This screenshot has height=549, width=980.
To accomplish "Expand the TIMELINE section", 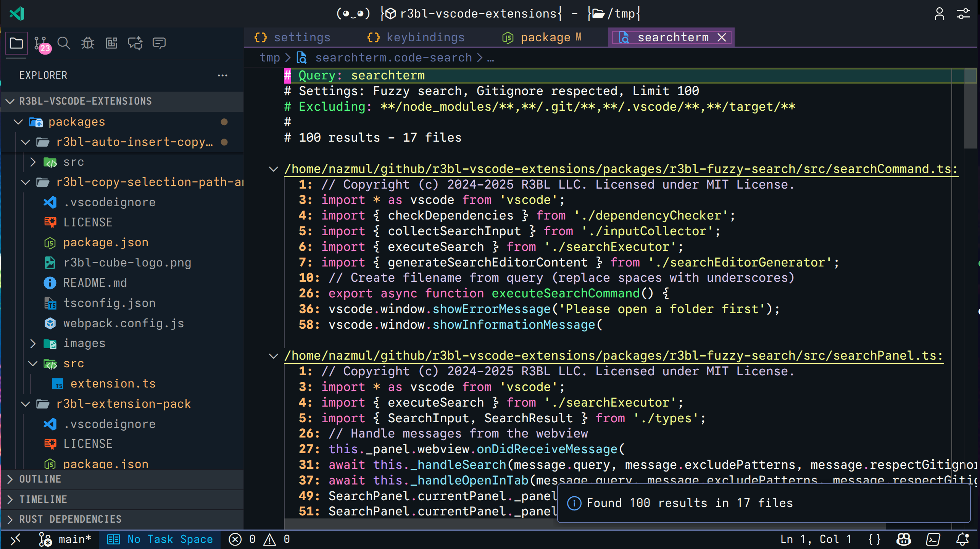I will click(43, 499).
